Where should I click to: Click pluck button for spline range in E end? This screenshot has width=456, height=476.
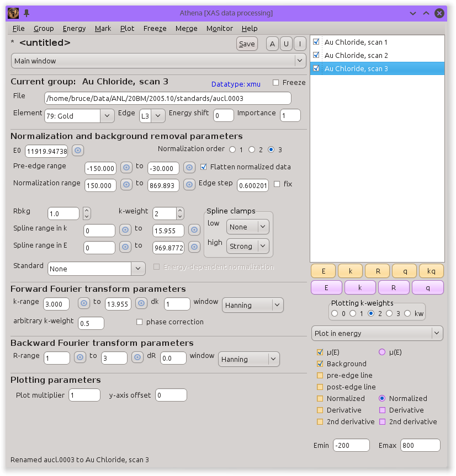[194, 247]
